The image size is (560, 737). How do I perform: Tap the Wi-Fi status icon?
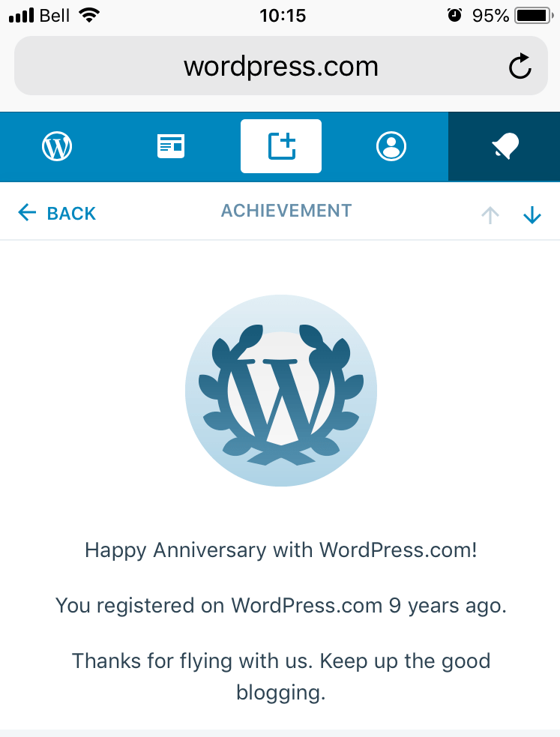pos(89,15)
